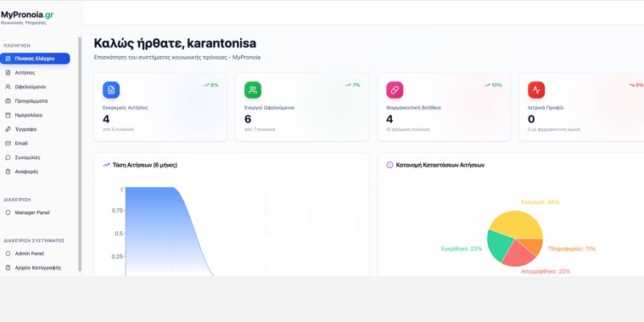Click the 'από 9 συνολικά' text

tap(118, 129)
